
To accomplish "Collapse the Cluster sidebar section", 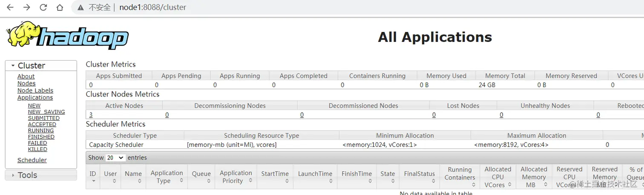I will pyautogui.click(x=41, y=65).
